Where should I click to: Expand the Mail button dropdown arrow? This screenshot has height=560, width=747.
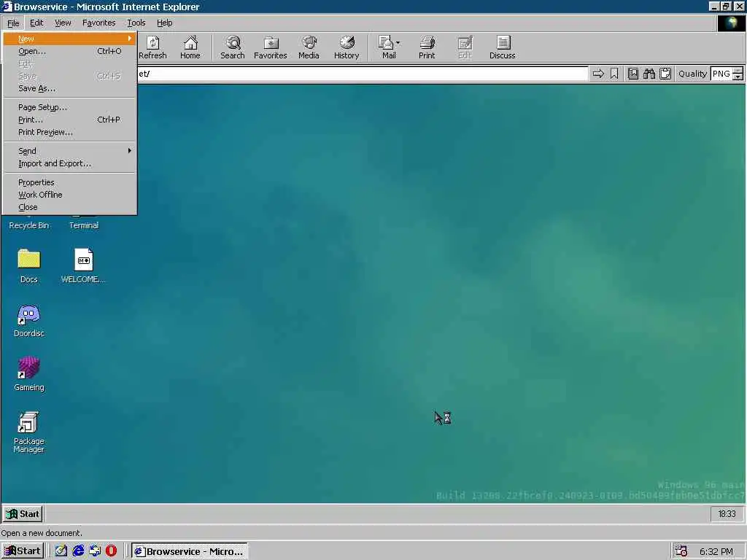pos(398,43)
